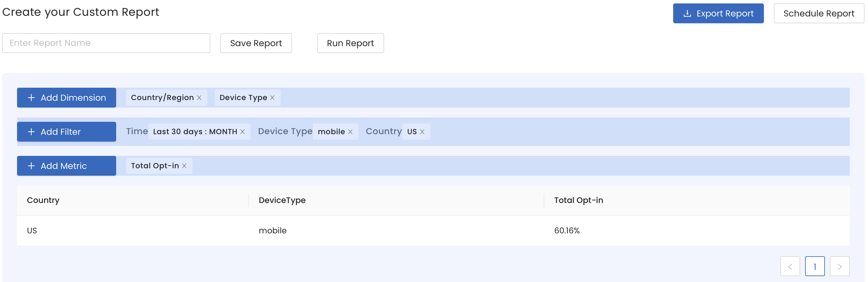The image size is (868, 282).
Task: Run the report now
Action: pos(350,43)
